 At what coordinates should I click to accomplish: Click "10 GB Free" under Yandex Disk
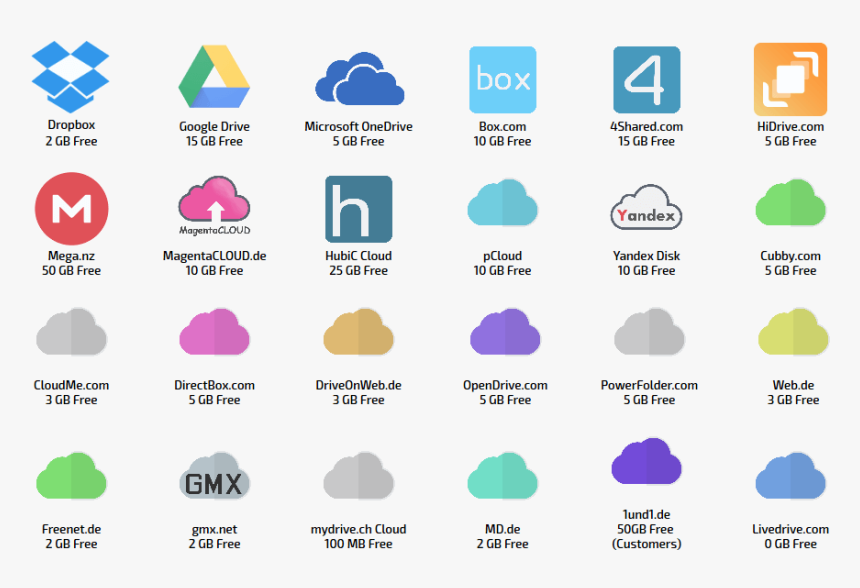(x=647, y=271)
